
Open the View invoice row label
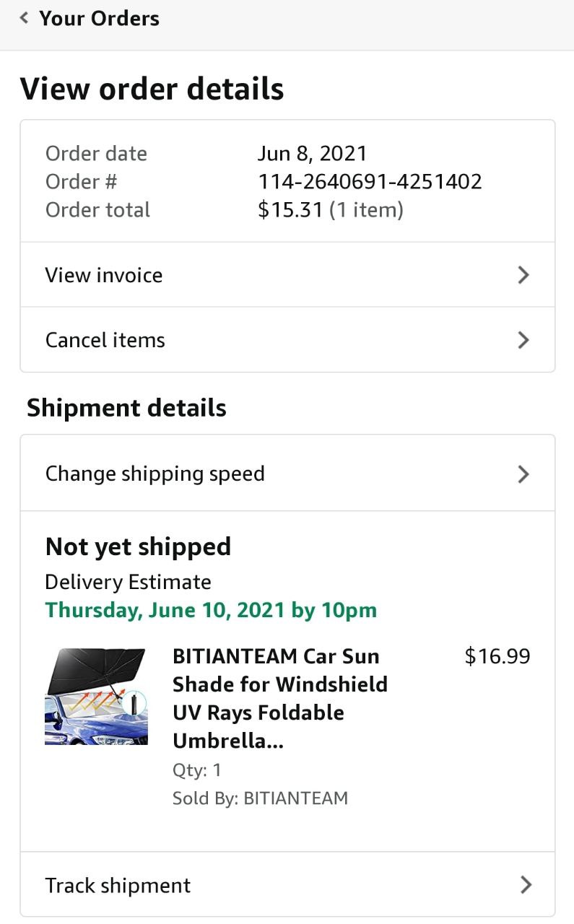coord(104,275)
